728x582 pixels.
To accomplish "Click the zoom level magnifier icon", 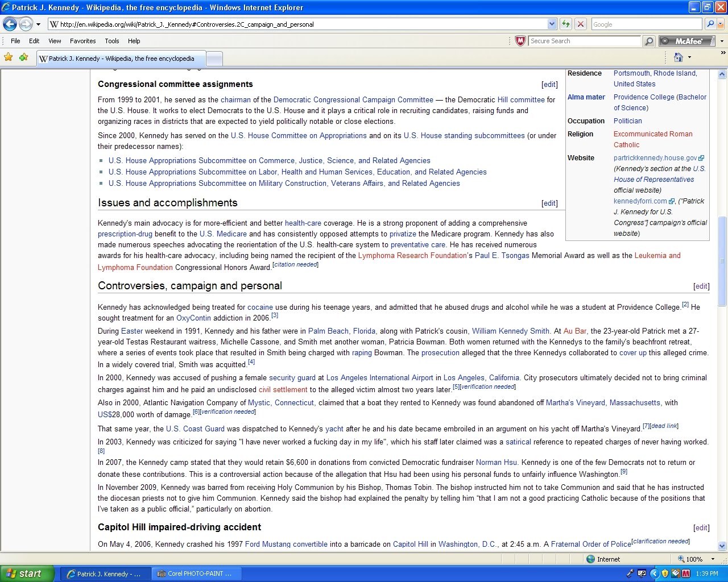I will (681, 559).
